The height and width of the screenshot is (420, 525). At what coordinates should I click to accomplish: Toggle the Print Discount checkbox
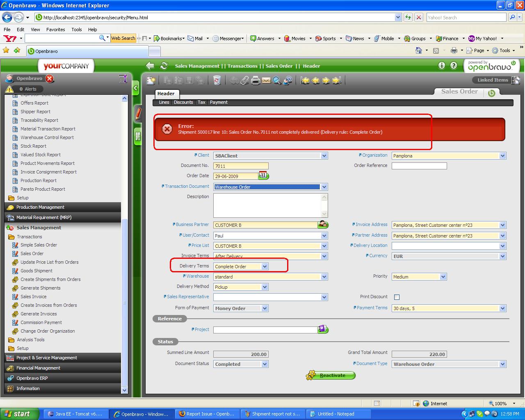[397, 297]
